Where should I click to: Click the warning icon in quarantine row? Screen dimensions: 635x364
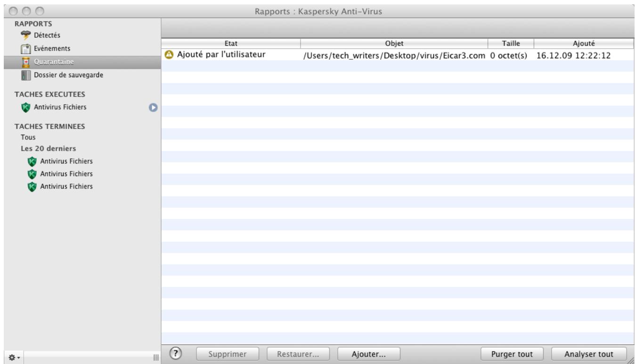(x=169, y=55)
